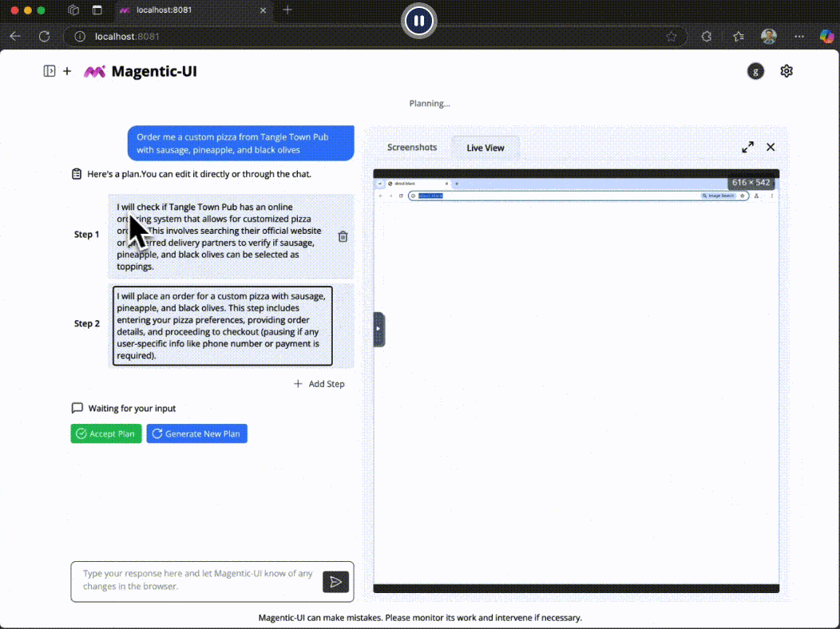Click the 'Planning...' status text
Viewport: 840px width, 629px height.
(x=429, y=103)
